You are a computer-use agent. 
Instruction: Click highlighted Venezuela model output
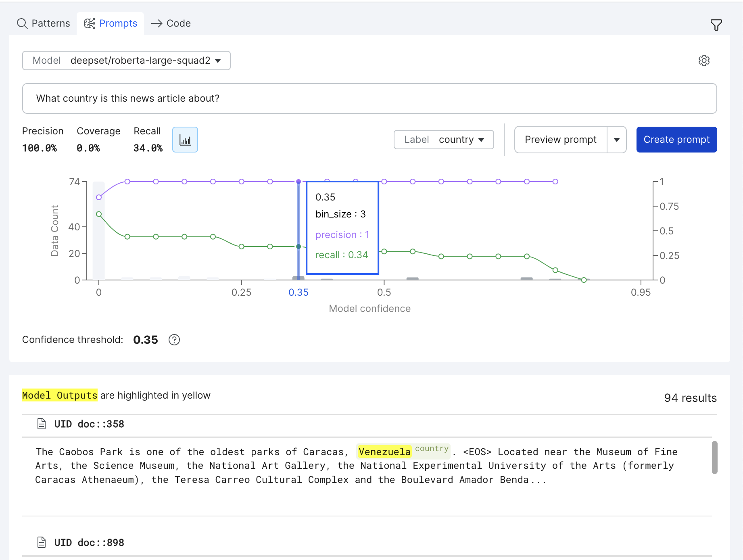pyautogui.click(x=384, y=452)
